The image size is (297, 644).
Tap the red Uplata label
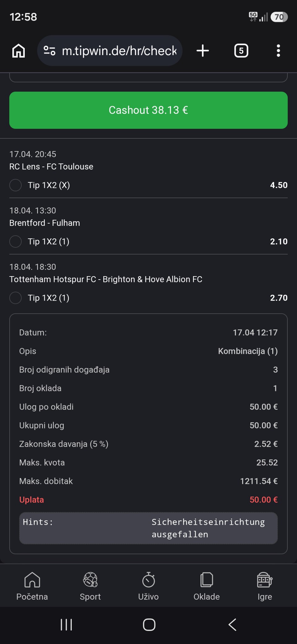point(32,500)
